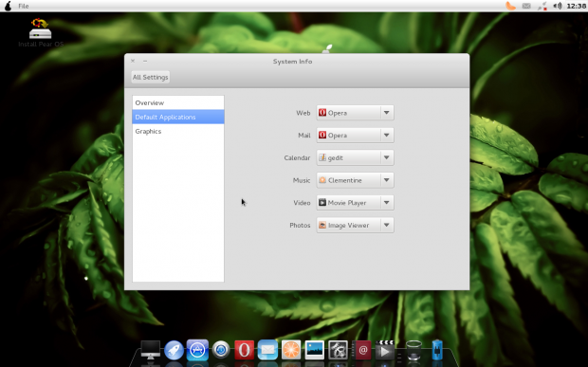The height and width of the screenshot is (367, 588).
Task: Click the Photos label text
Action: pos(300,226)
